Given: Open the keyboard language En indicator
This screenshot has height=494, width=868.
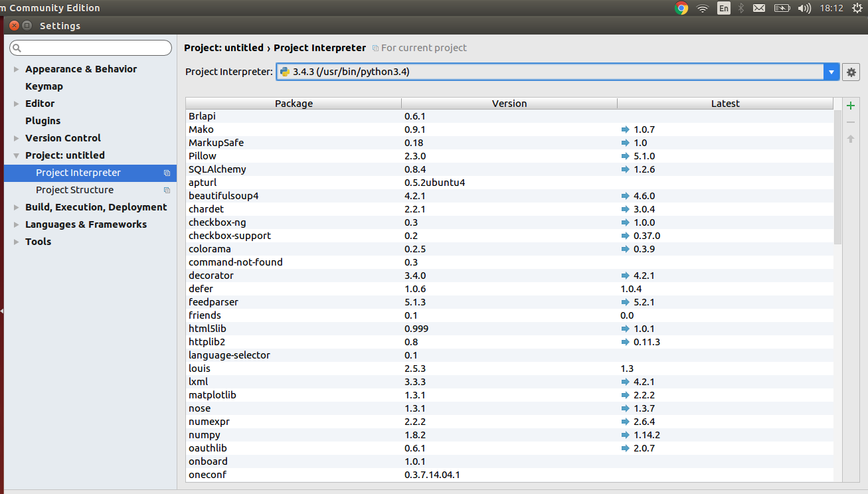Looking at the screenshot, I should (724, 8).
